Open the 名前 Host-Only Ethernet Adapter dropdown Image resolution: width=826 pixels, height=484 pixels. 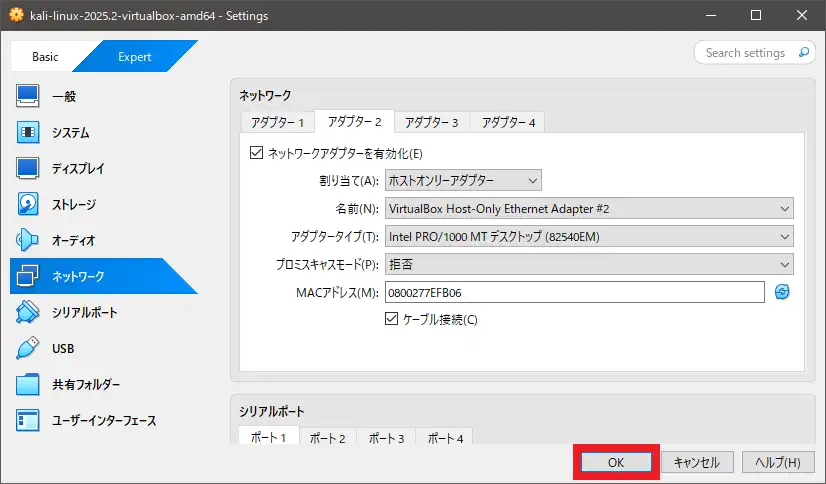[x=589, y=209]
